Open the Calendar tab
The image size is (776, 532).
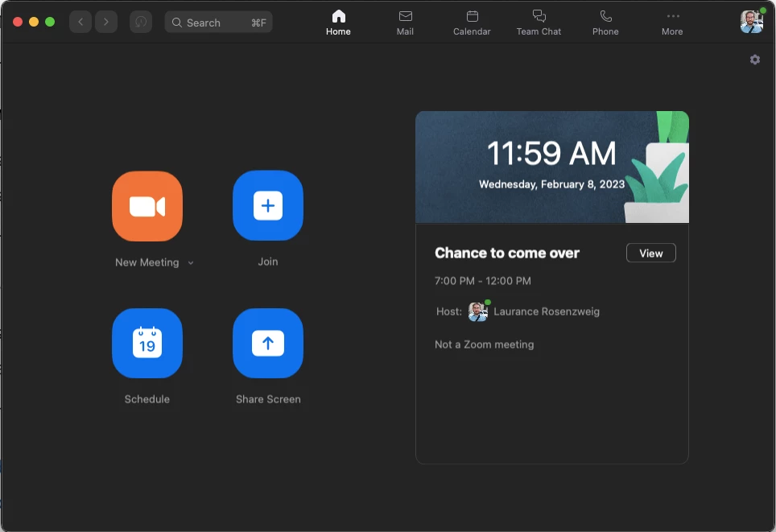[x=472, y=23]
